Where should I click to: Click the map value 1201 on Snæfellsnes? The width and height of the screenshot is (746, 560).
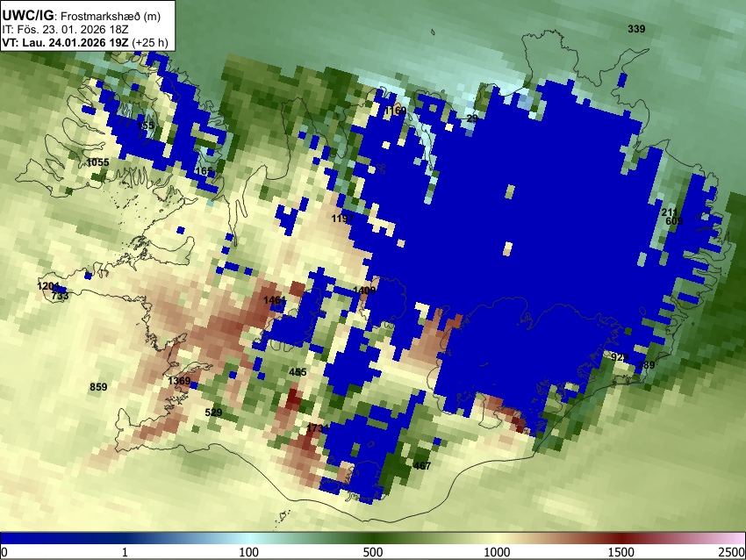coord(48,286)
